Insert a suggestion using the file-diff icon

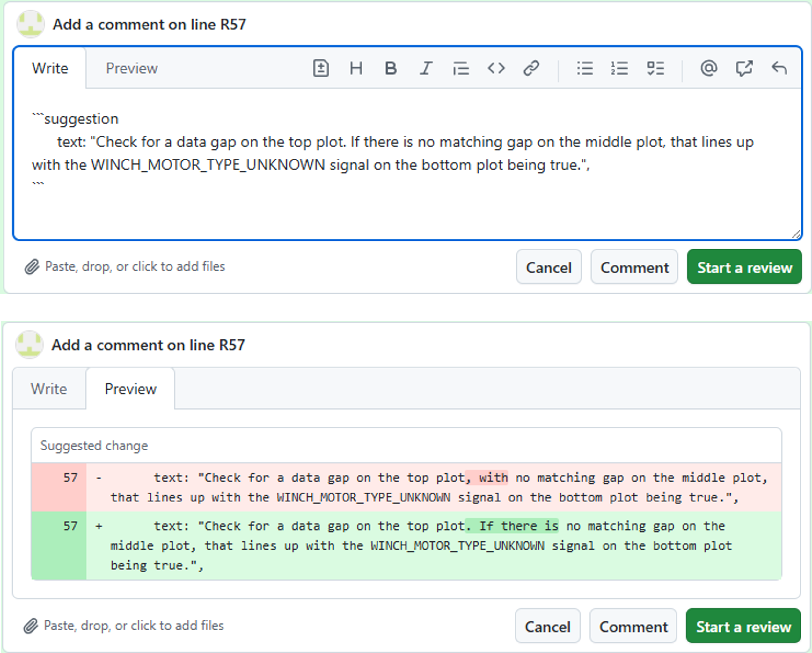pyautogui.click(x=321, y=68)
